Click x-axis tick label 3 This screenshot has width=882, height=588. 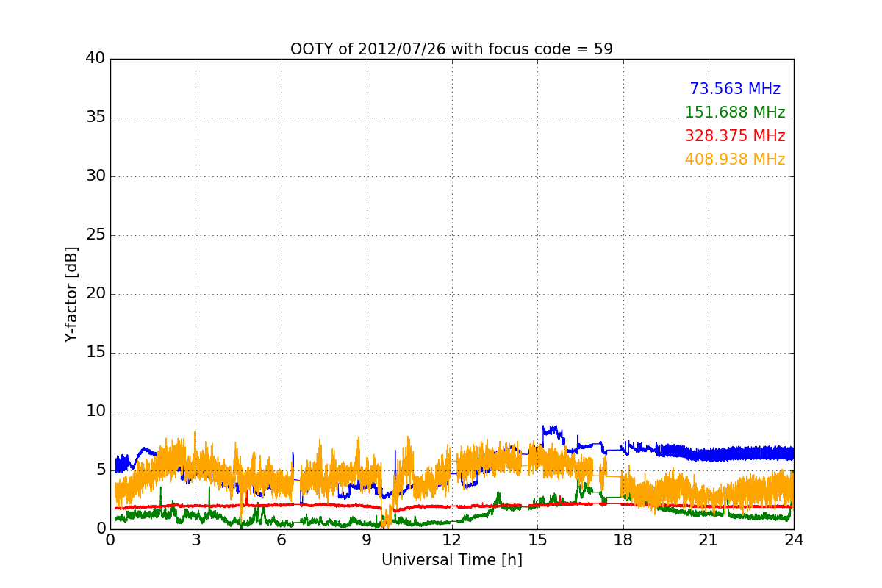point(196,540)
